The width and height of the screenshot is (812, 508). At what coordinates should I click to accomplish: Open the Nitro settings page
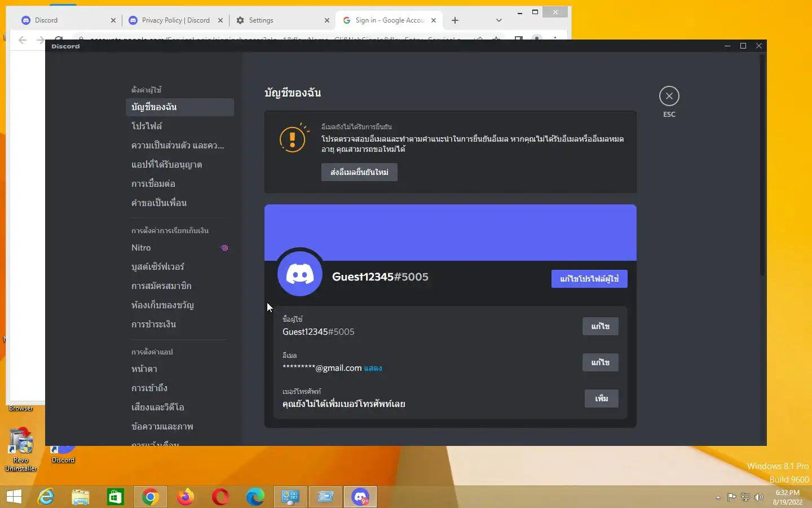coord(180,248)
